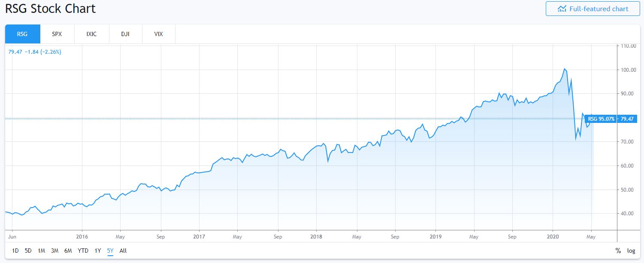Screen dimensions: 644x263
Task: Switch to the IXIC tab
Action: tap(91, 34)
